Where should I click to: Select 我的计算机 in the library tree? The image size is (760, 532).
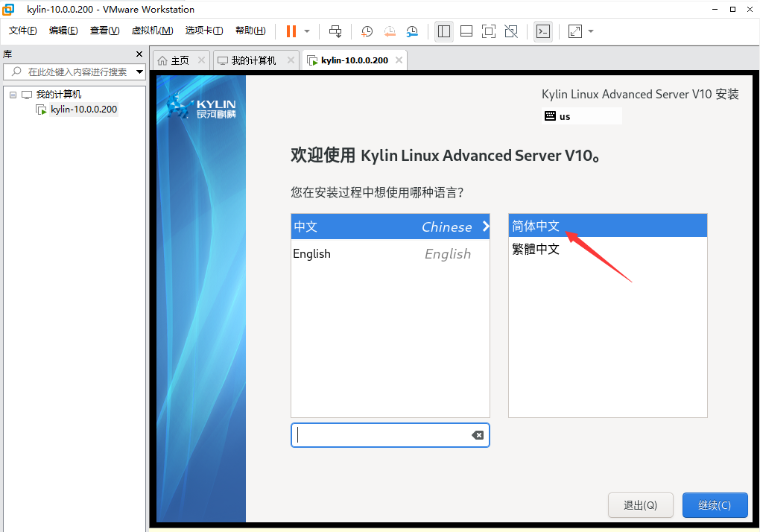click(59, 95)
